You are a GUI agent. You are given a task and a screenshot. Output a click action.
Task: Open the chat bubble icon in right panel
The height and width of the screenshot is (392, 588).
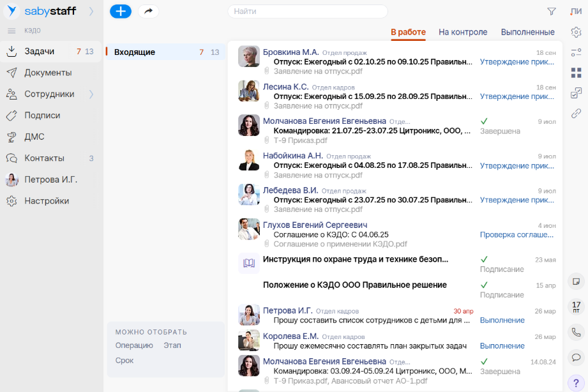(576, 357)
